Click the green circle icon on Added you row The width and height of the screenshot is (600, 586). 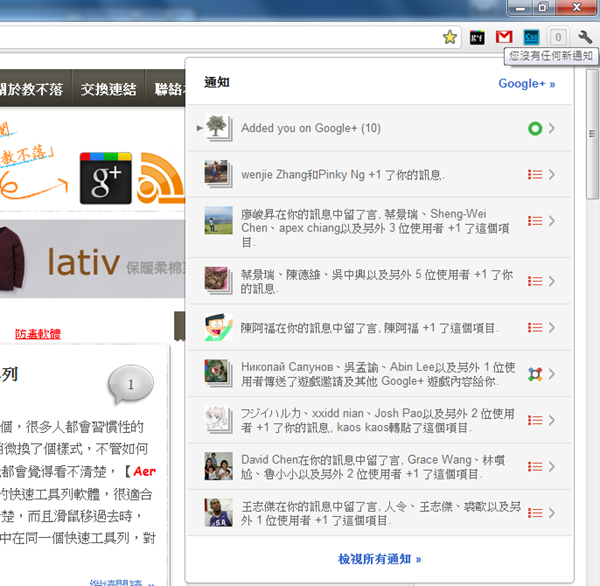pos(535,128)
